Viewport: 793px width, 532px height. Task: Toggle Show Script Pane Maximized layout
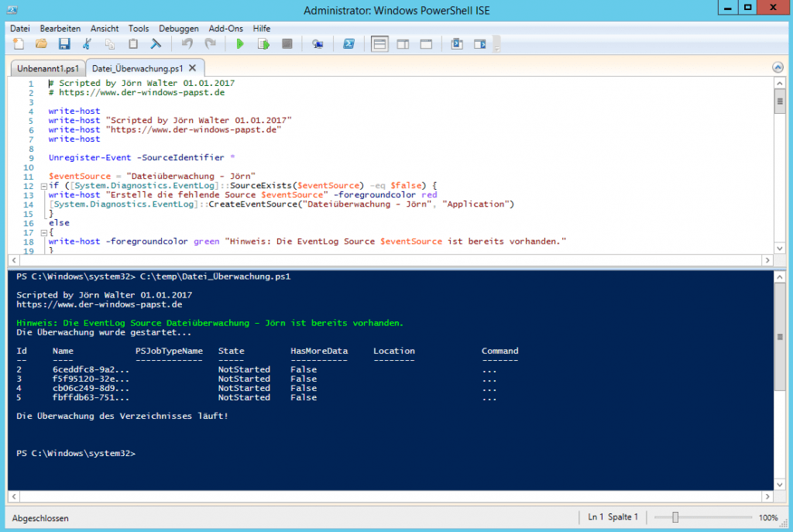pos(427,44)
